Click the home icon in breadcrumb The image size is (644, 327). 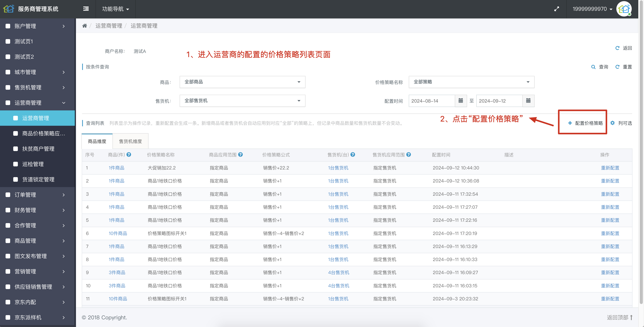(x=84, y=26)
